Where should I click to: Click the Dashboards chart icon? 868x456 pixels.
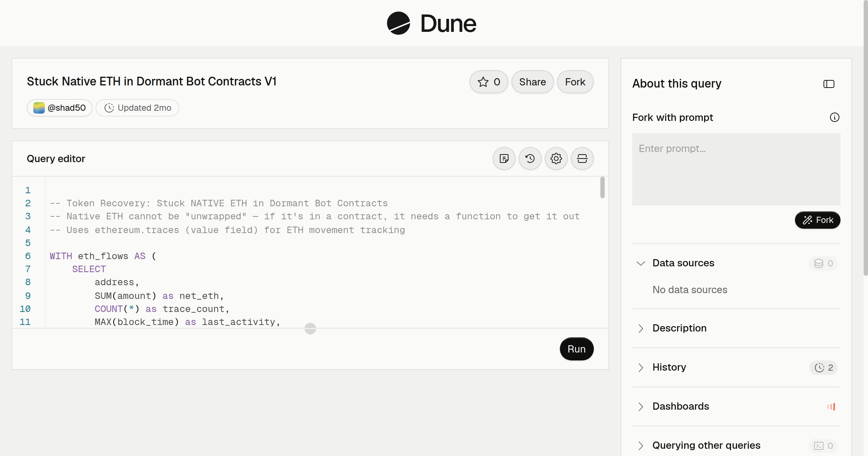pos(831,406)
